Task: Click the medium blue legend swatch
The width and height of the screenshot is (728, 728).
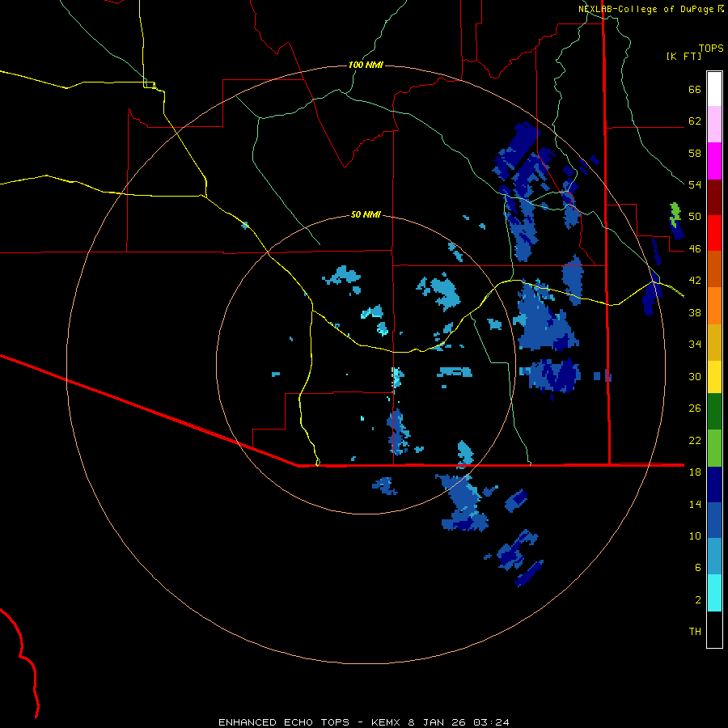Action: tap(714, 520)
